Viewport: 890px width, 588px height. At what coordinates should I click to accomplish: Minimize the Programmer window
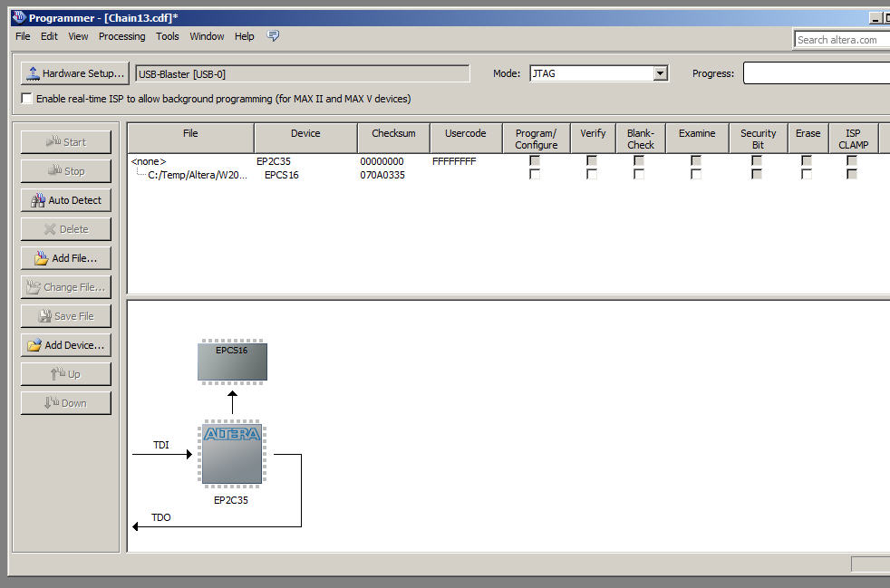[x=875, y=18]
